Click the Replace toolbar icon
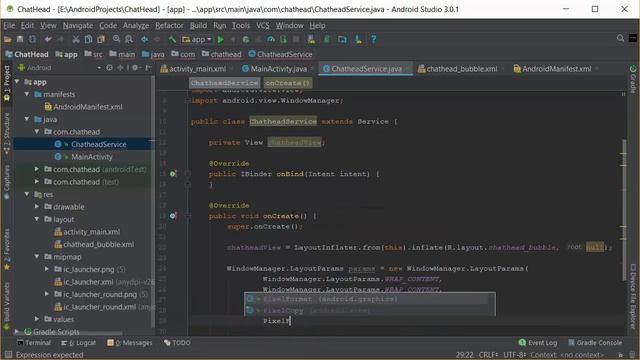Viewport: 640px width, 360px height. pyautogui.click(x=129, y=39)
